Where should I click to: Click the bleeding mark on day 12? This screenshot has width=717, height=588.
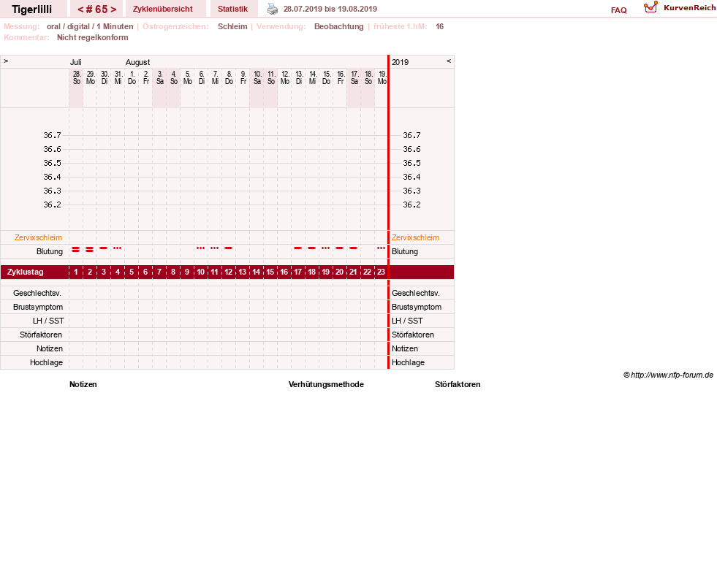pos(228,248)
